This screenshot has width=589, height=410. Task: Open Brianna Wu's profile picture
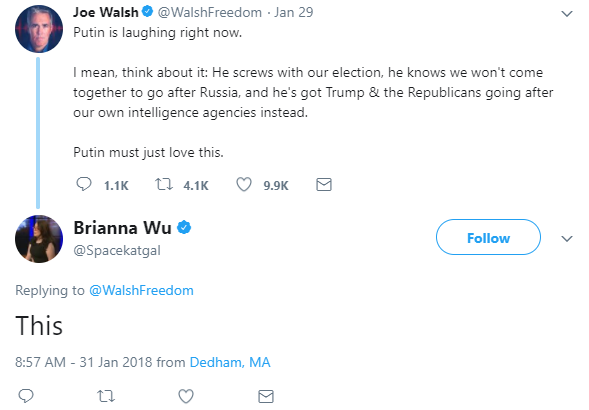[x=39, y=239]
